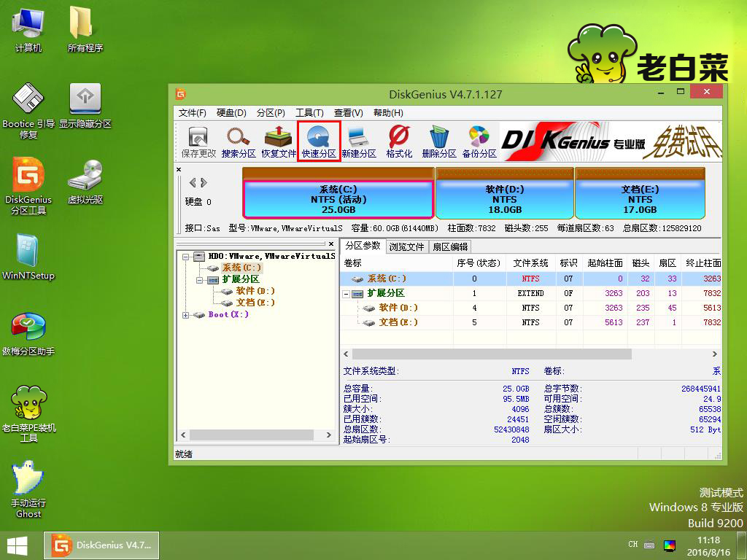
Task: Select the 傲梅分区助手 desktop icon
Action: pyautogui.click(x=28, y=334)
